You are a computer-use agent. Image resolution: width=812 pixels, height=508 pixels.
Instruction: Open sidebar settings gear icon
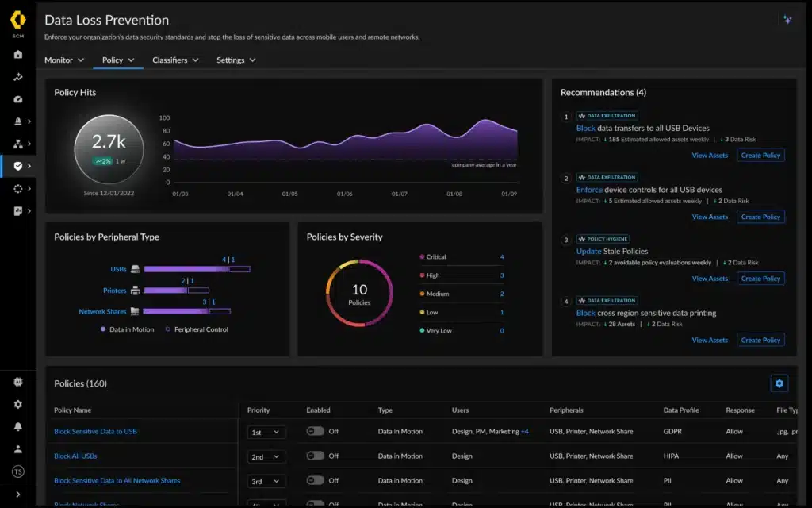click(18, 404)
